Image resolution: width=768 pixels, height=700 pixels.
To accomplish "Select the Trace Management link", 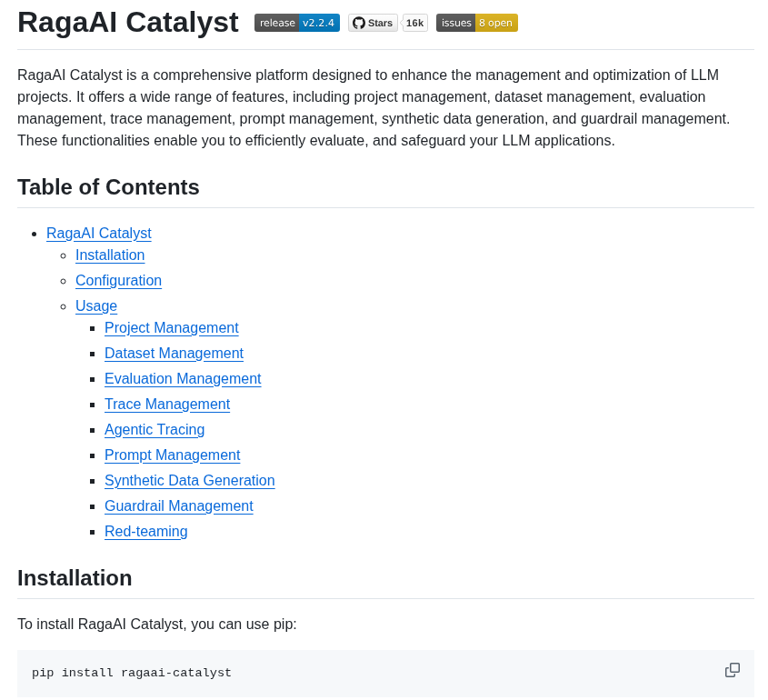I will [167, 405].
